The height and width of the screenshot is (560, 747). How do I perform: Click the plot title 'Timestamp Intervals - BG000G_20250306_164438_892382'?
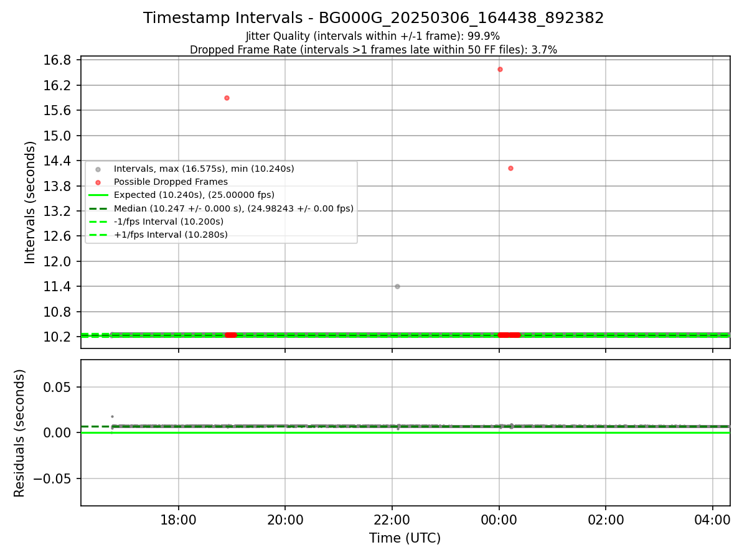pyautogui.click(x=374, y=18)
